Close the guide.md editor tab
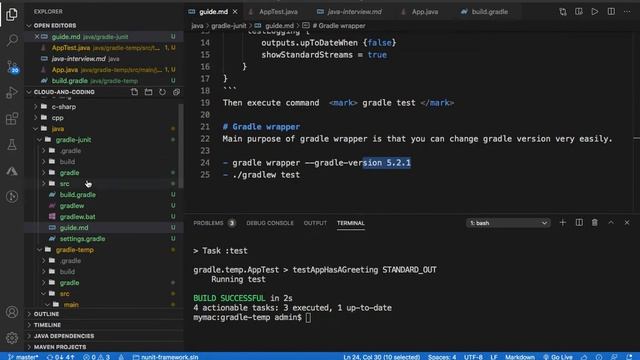Screen dimensions: 640x360 235,12
